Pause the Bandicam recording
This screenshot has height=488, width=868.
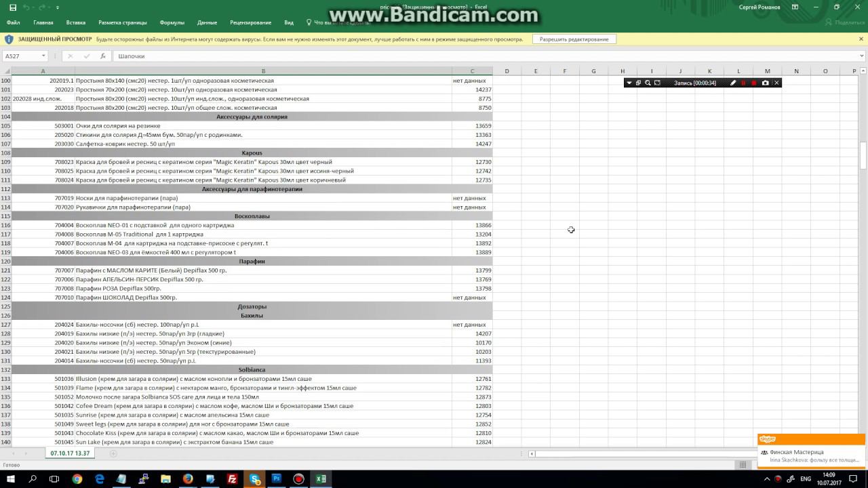click(x=743, y=83)
